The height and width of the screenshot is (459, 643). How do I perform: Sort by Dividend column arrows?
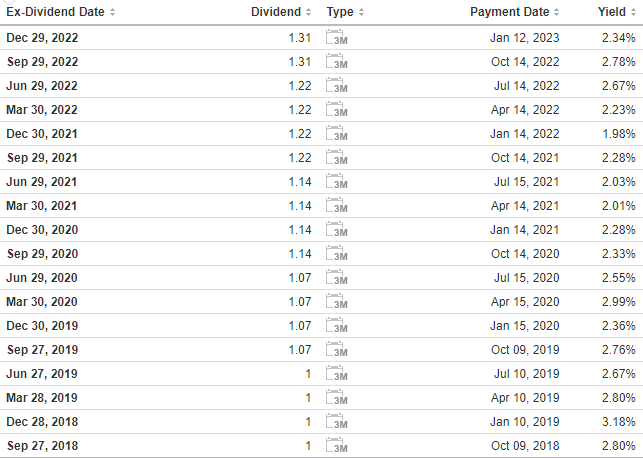[308, 12]
